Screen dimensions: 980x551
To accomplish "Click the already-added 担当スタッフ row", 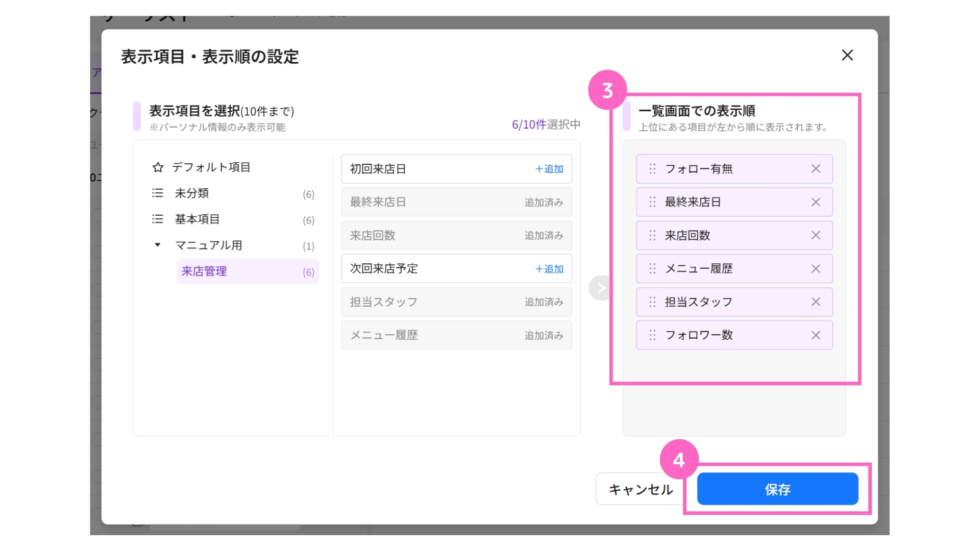I will click(x=456, y=302).
